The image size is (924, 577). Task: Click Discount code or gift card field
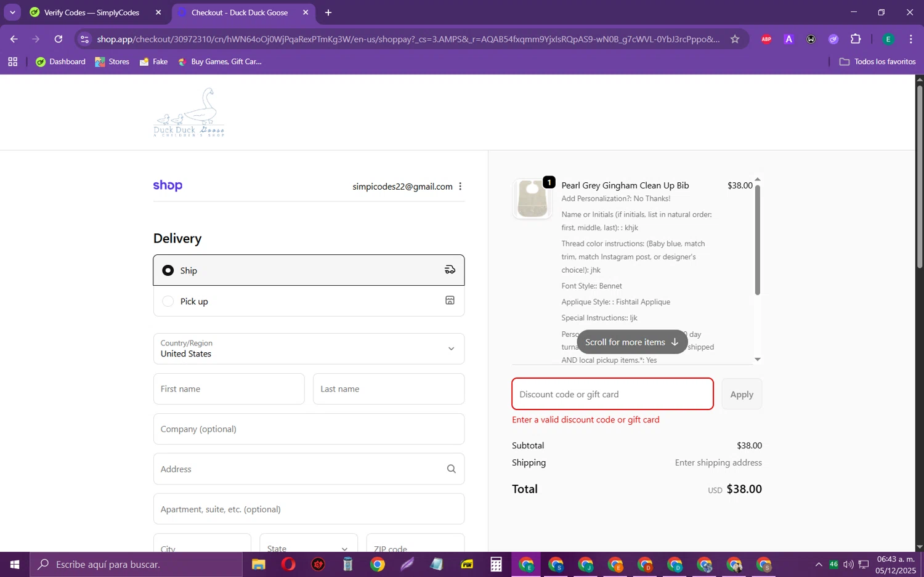[x=612, y=394]
